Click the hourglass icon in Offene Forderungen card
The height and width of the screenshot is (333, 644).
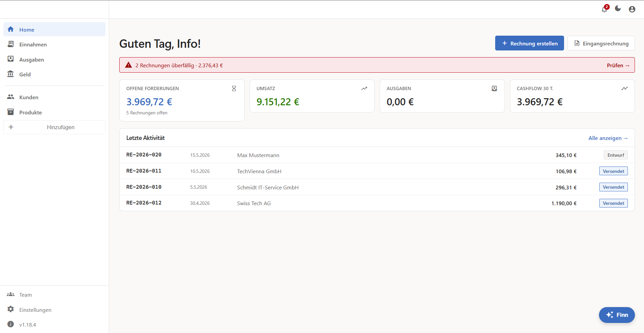click(234, 88)
